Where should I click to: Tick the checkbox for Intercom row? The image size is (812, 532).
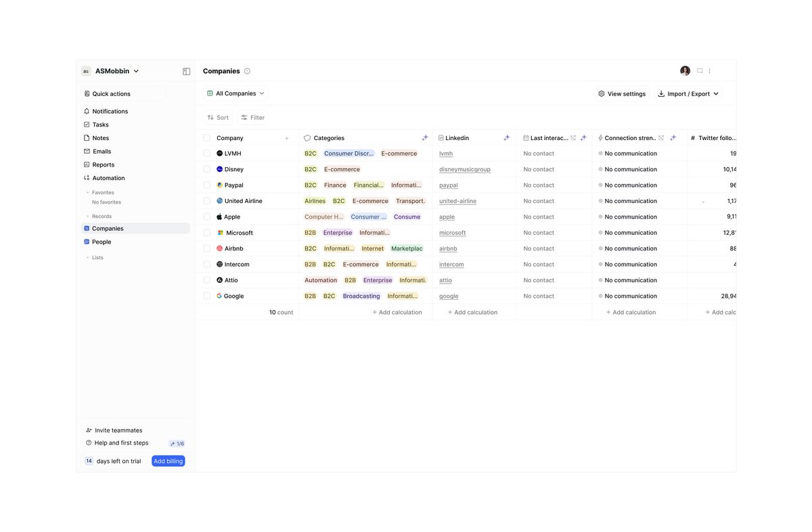(207, 265)
